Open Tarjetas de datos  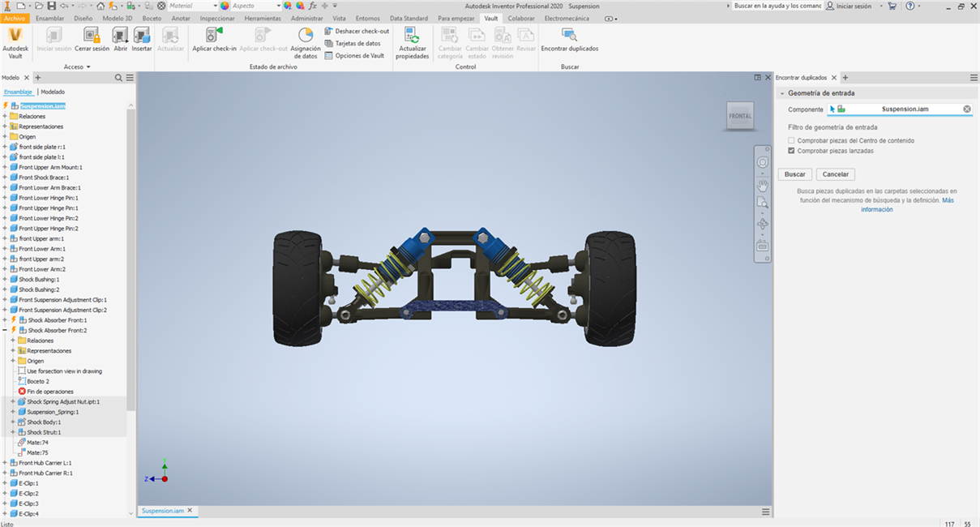(x=353, y=43)
